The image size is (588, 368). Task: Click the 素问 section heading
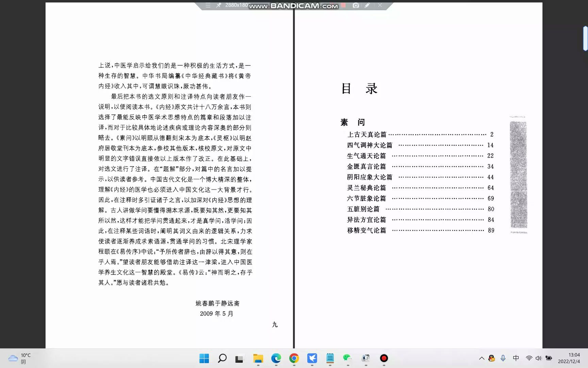[x=353, y=122]
